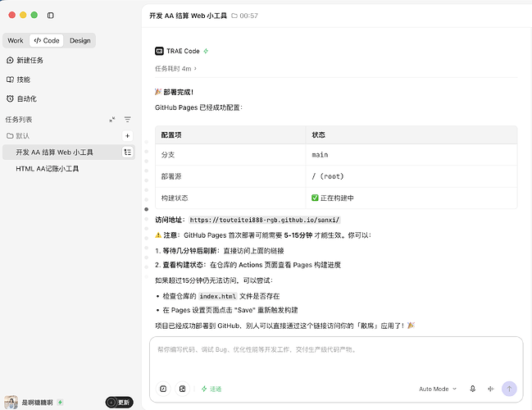The height and width of the screenshot is (410, 532).
Task: Toggle the sidebar panel icon
Action: click(51, 16)
